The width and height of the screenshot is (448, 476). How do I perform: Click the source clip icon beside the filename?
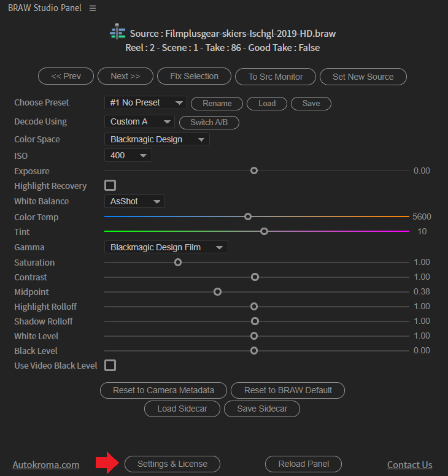[117, 32]
